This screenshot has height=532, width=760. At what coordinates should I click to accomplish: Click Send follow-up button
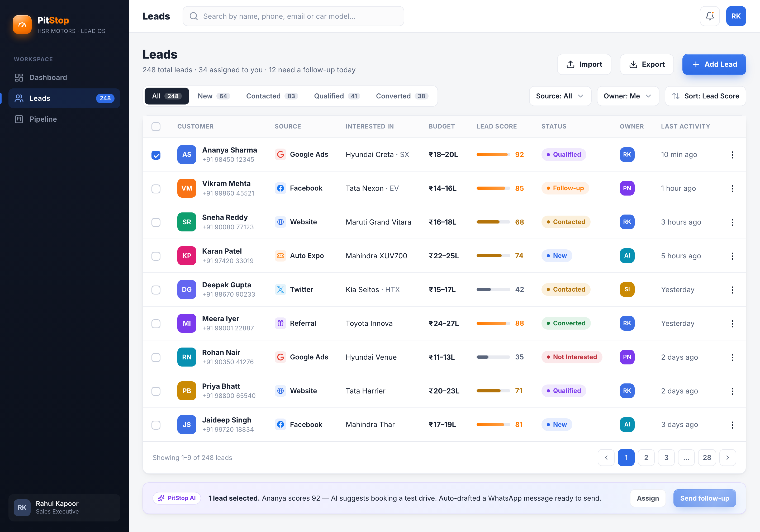point(704,498)
